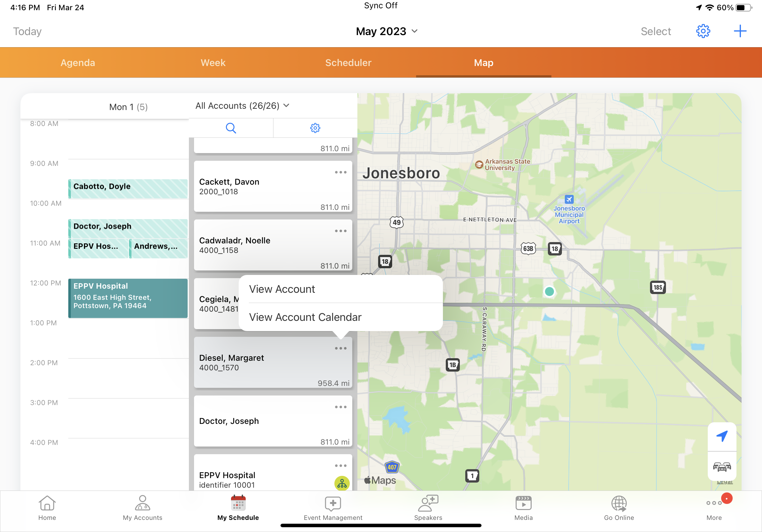762x532 pixels.
Task: Open calendar settings gear in header
Action: (x=703, y=31)
